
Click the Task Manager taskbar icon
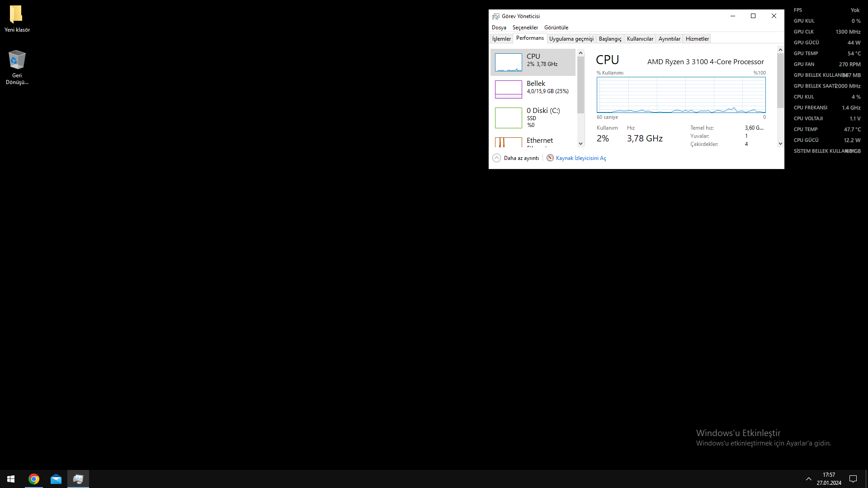pyautogui.click(x=78, y=479)
